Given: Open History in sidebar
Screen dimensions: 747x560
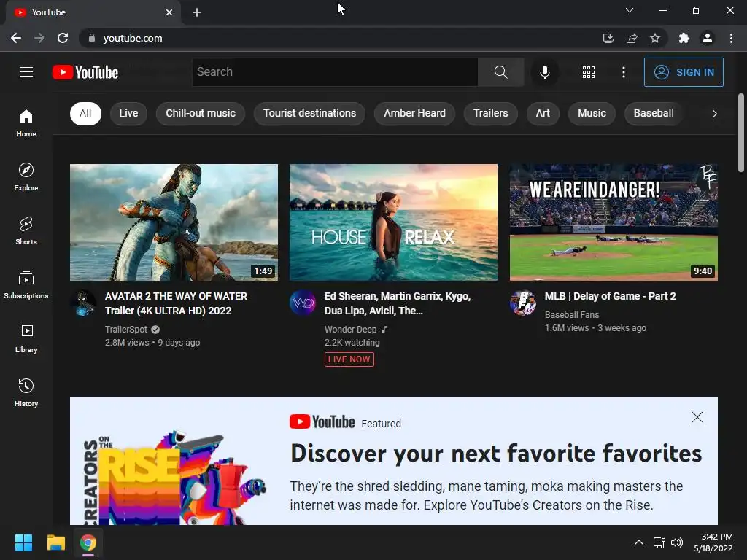Looking at the screenshot, I should [26, 392].
